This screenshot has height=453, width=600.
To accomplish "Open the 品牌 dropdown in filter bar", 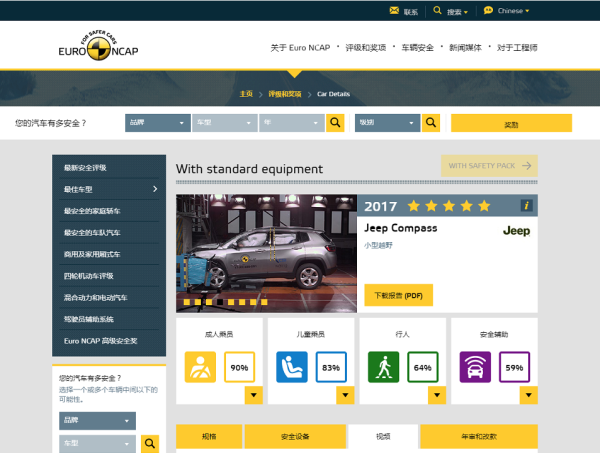I will [x=158, y=123].
